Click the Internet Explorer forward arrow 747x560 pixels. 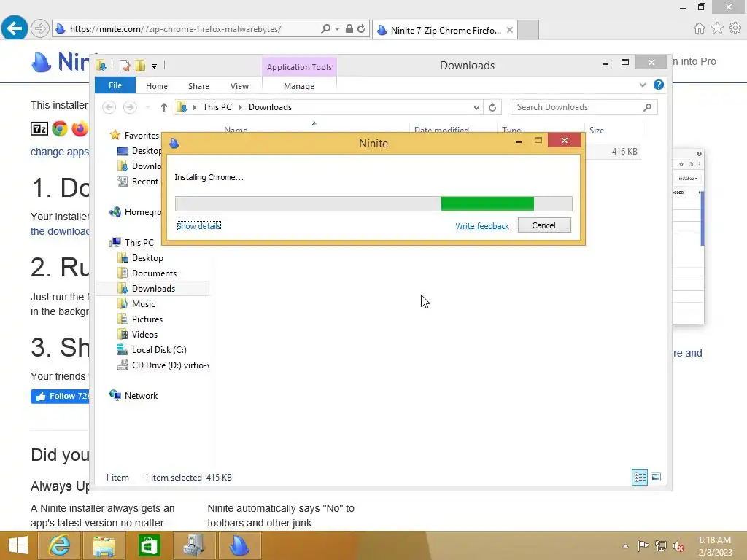[40, 28]
